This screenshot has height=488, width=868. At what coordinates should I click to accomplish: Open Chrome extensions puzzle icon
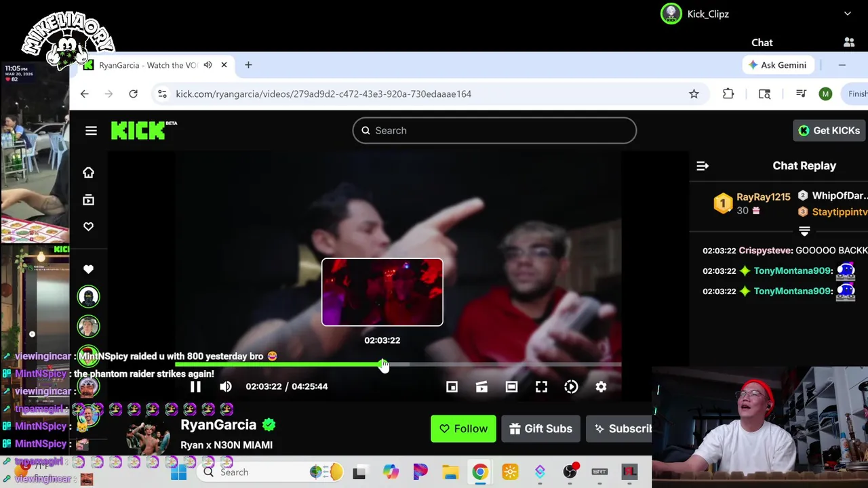(x=728, y=94)
